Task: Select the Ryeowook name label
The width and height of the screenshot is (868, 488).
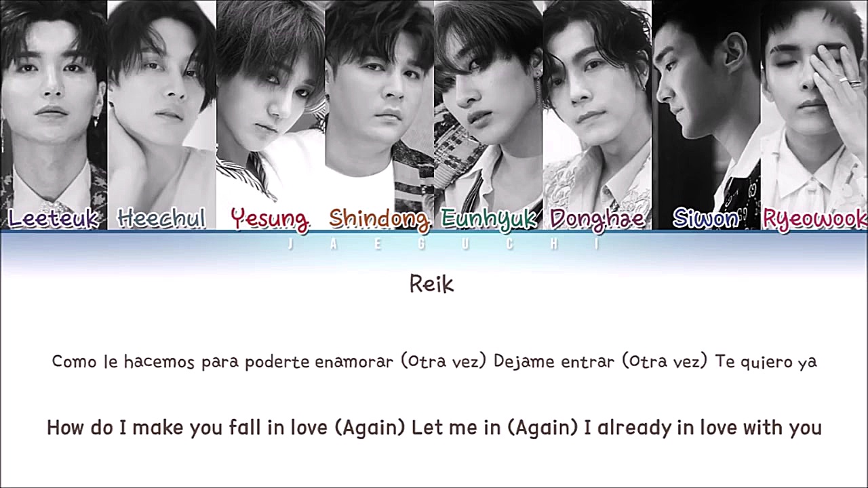Action: click(814, 219)
